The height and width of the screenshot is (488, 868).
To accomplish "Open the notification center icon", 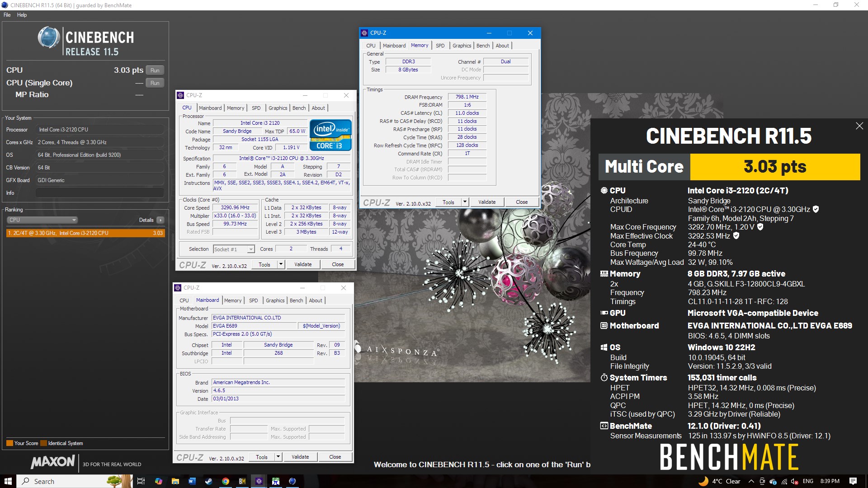I will point(853,481).
